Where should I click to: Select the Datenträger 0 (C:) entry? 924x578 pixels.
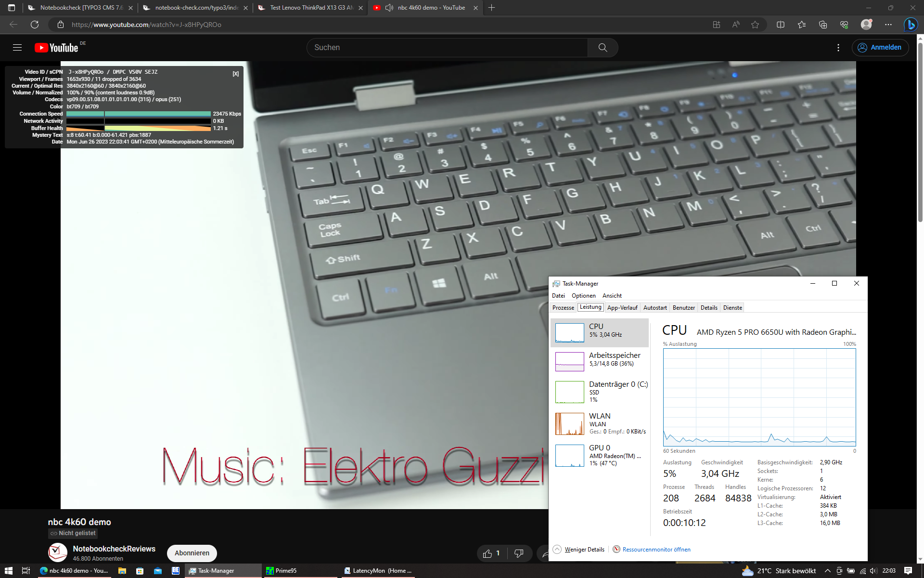click(x=600, y=392)
